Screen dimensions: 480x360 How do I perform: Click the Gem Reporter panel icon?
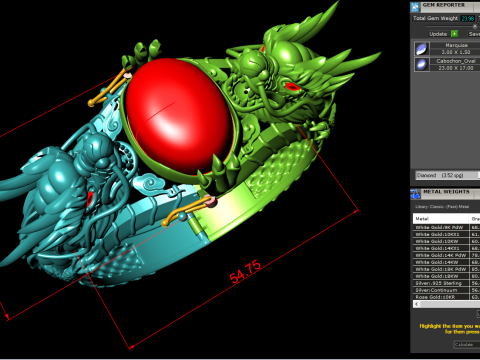[x=415, y=6]
